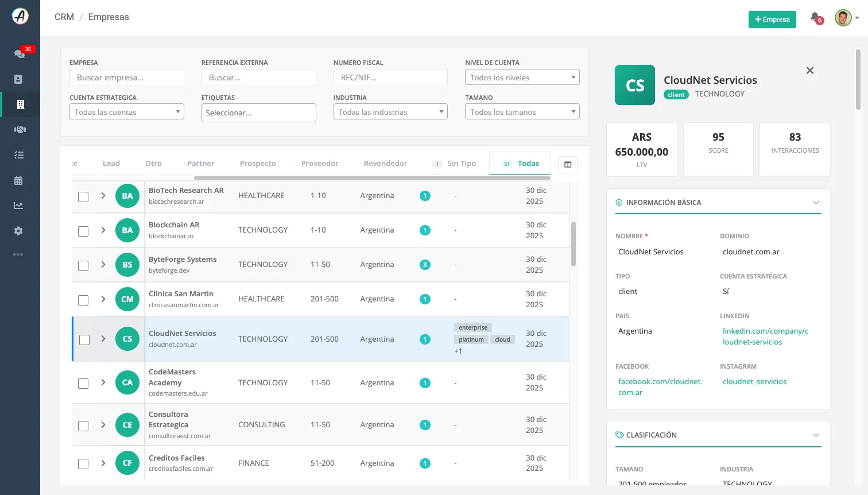Open the facebook.com/cloudnet link
This screenshot has height=495, width=868.
pyautogui.click(x=660, y=387)
